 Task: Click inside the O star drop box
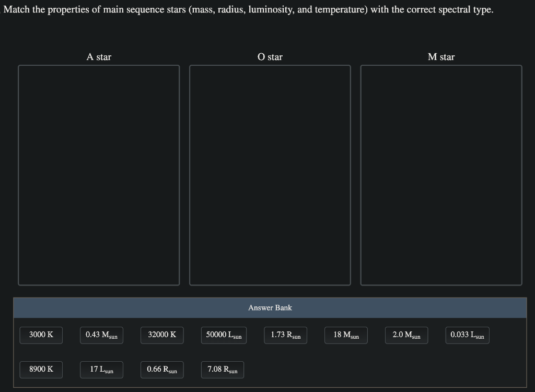(270, 175)
